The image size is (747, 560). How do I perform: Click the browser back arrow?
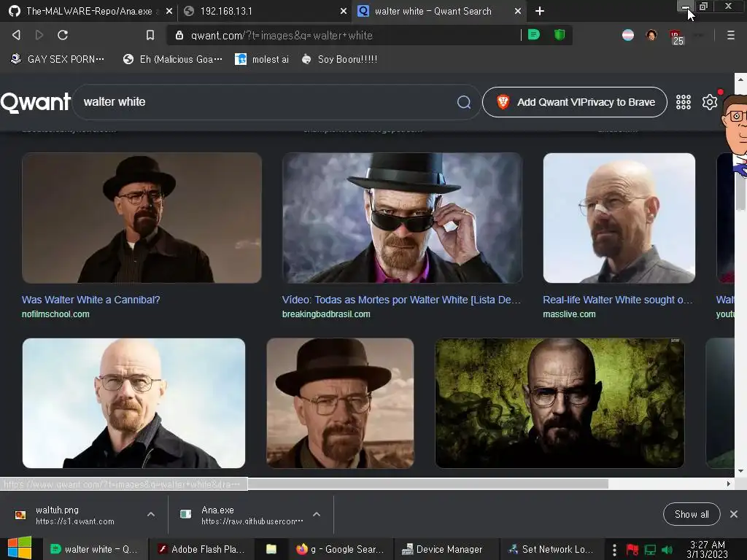pos(16,35)
